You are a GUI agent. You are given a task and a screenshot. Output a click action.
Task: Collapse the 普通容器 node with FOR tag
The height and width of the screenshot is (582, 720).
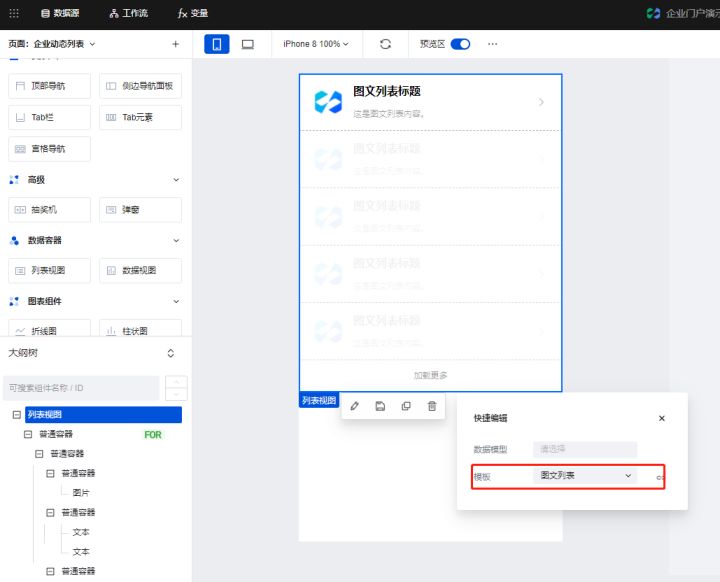pos(28,434)
